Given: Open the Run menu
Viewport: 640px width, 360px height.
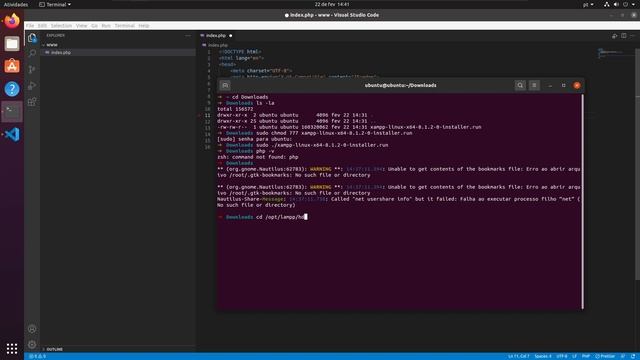Looking at the screenshot, I should pos(106,26).
